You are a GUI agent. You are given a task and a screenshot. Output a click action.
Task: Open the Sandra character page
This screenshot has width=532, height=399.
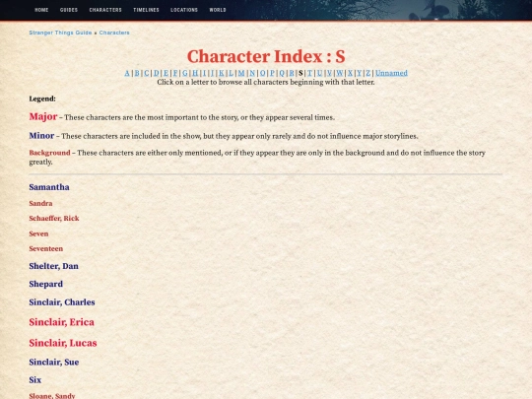coord(40,203)
